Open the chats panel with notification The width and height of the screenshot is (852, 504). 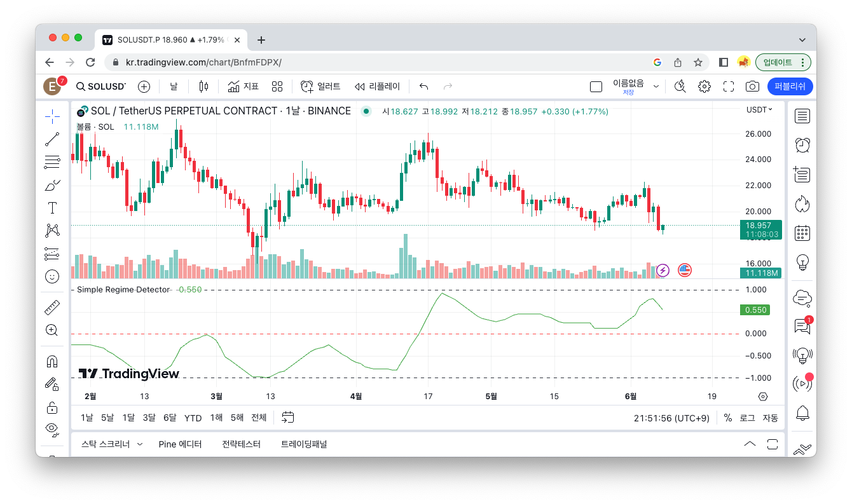click(x=802, y=326)
